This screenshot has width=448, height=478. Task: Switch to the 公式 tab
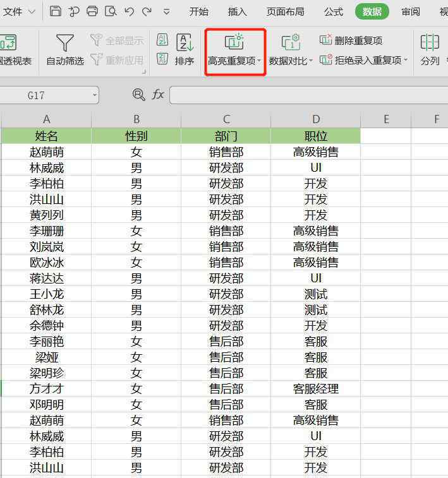334,12
